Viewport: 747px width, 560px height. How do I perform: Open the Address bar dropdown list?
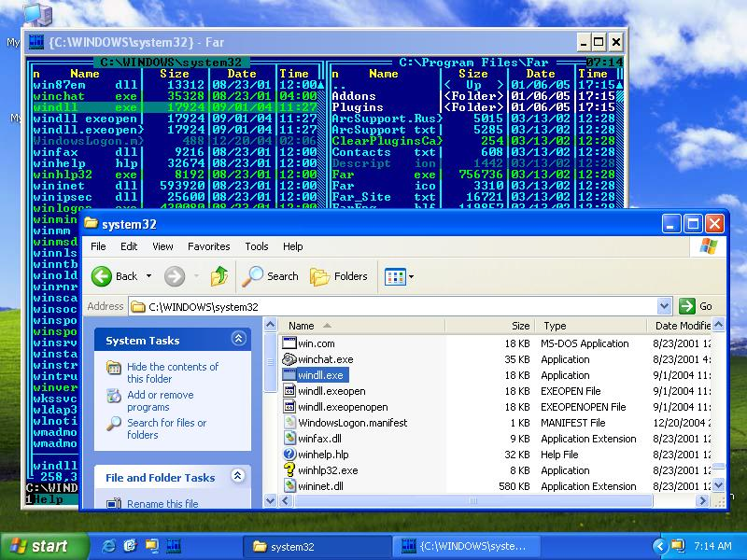click(664, 306)
